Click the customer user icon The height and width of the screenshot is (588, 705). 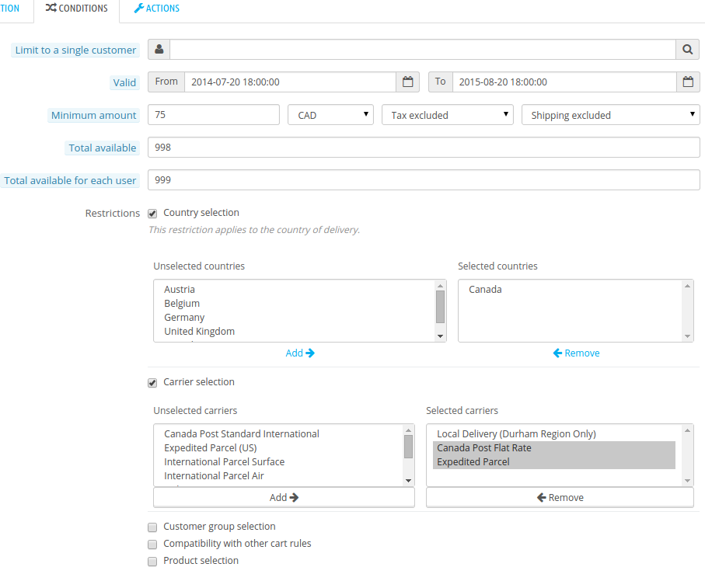(x=159, y=50)
